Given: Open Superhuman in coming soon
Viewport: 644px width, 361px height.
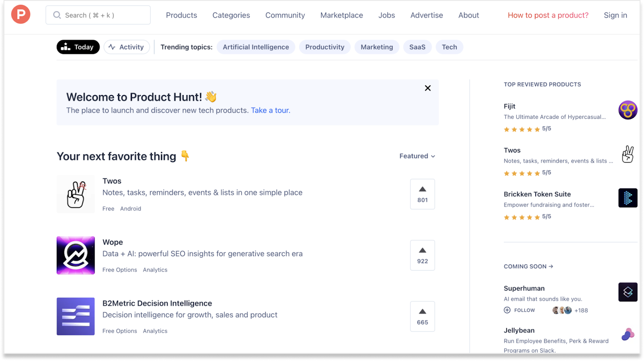Looking at the screenshot, I should [x=524, y=288].
